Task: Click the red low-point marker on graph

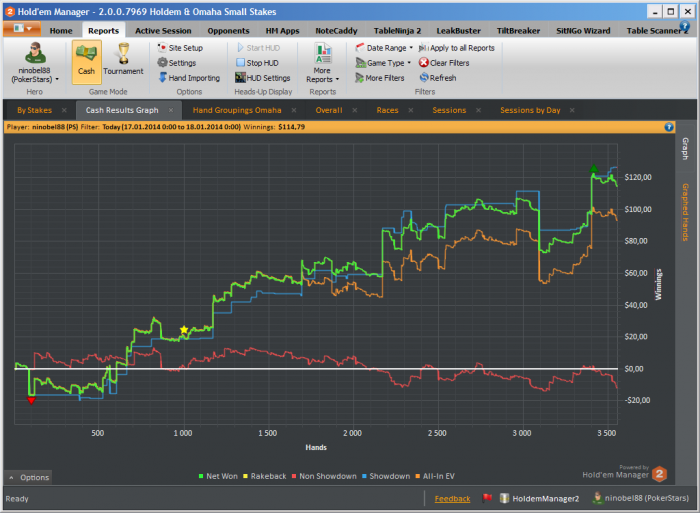Action: point(31,400)
